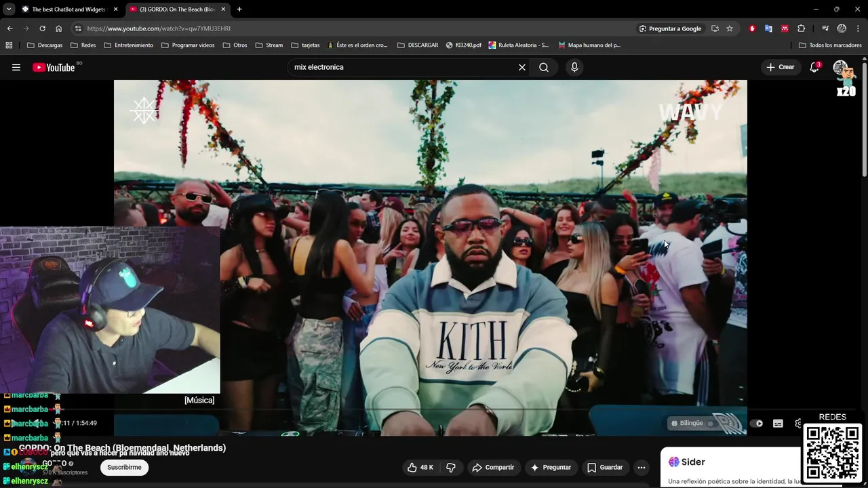Open the Chrome profile avatar
Viewport: 868px width, 488px height.
842,28
